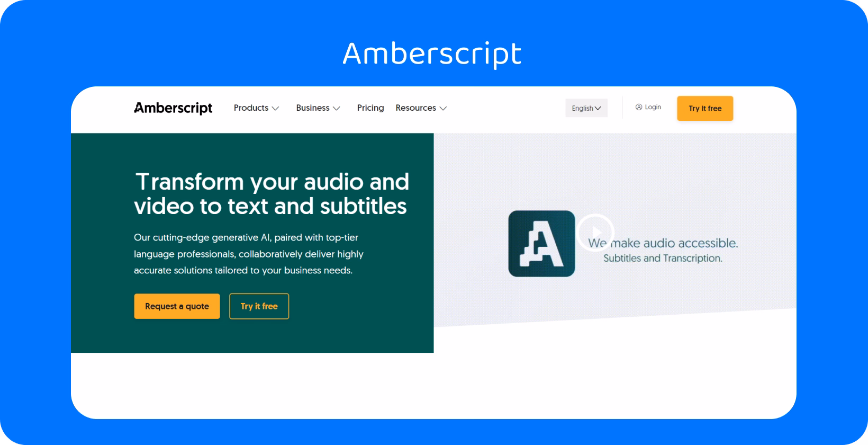Click the Login link
Viewport: 868px width, 445px height.
coord(648,107)
